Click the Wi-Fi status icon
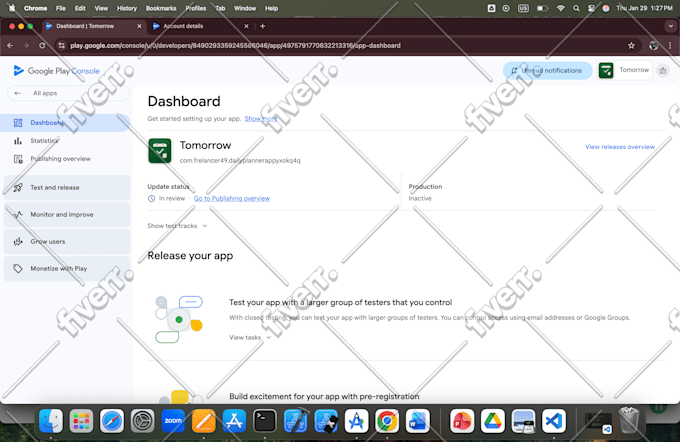This screenshot has width=680, height=442. click(x=561, y=8)
